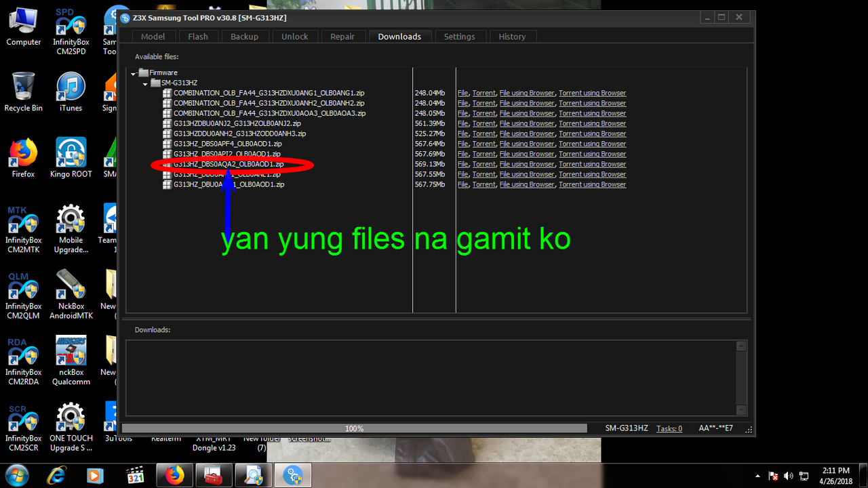Switch to the History tab in Z3X tool
868x488 pixels.
pyautogui.click(x=512, y=36)
